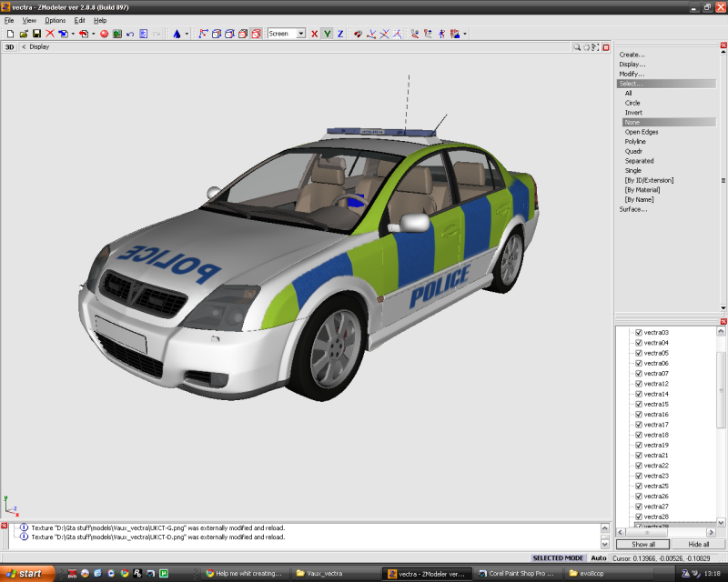Open the Vaux_vectra folder taskbar button
728x582 pixels.
point(335,574)
